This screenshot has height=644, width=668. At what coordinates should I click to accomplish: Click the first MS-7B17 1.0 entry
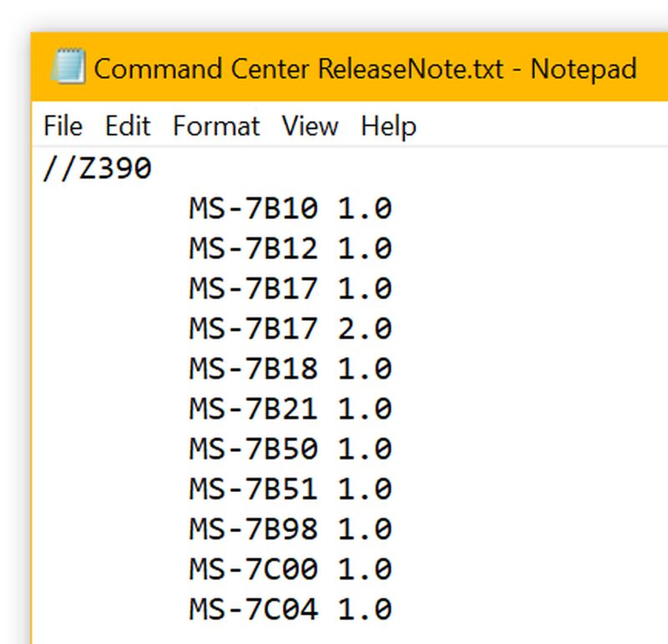291,288
